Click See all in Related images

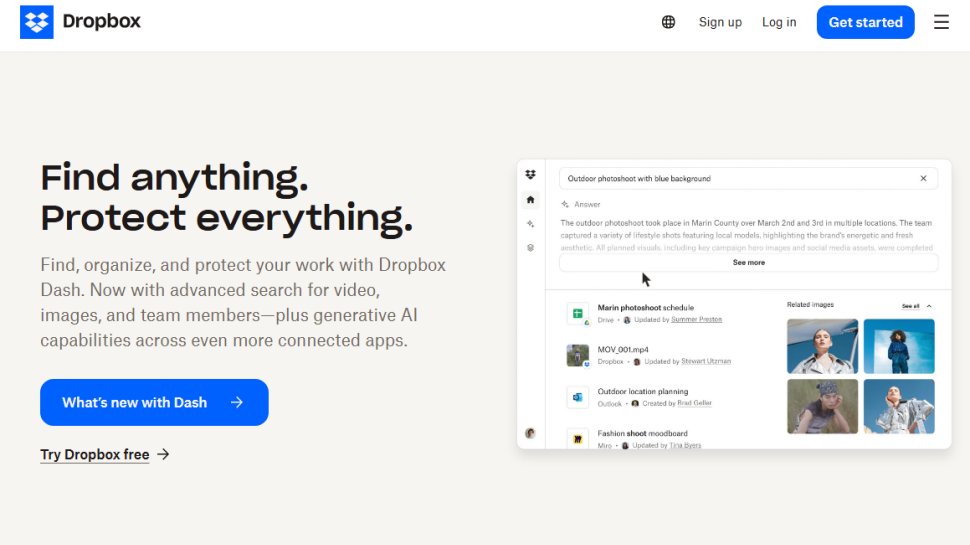click(910, 306)
